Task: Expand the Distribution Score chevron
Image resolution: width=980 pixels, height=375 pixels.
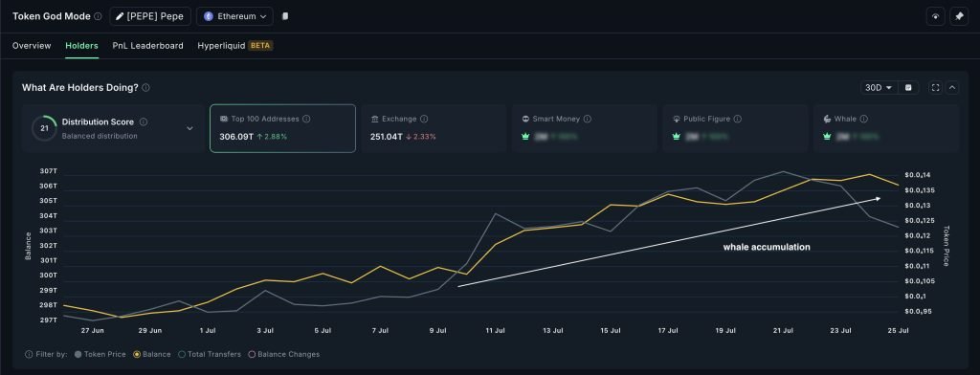Action: (190, 129)
